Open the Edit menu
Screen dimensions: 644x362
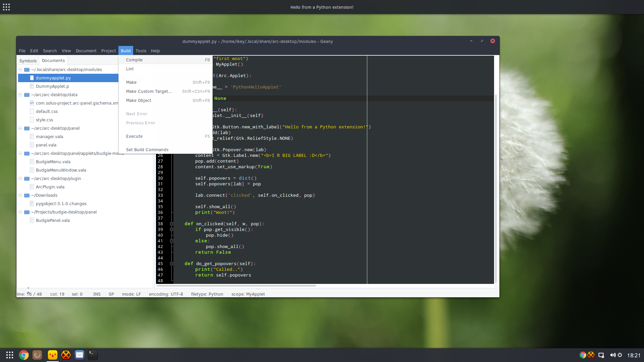pyautogui.click(x=34, y=51)
